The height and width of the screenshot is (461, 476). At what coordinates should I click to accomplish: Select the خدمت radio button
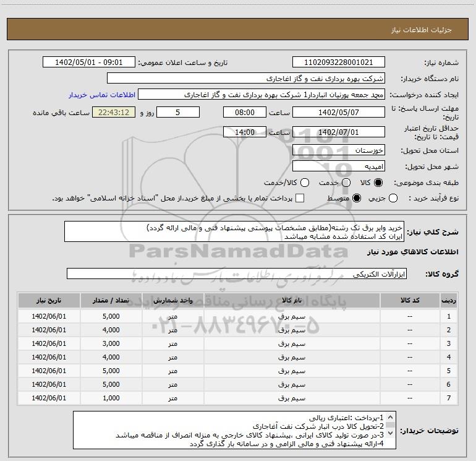pos(346,183)
